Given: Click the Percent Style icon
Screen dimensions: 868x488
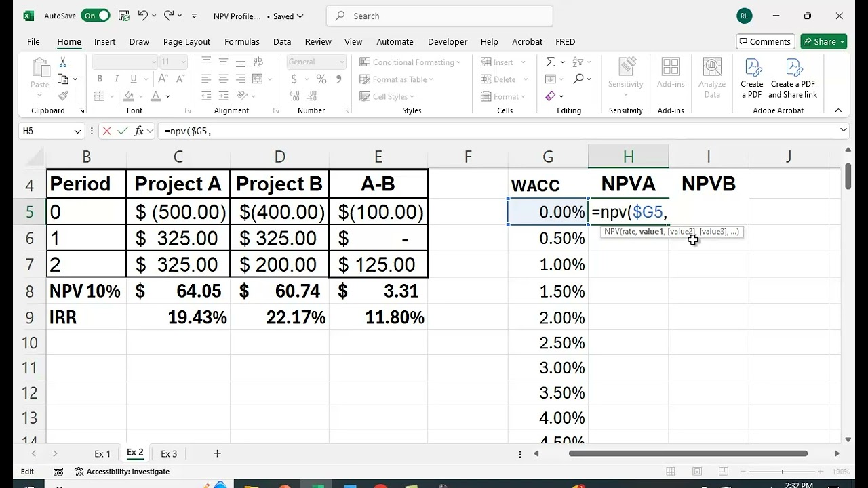Looking at the screenshot, I should point(321,79).
